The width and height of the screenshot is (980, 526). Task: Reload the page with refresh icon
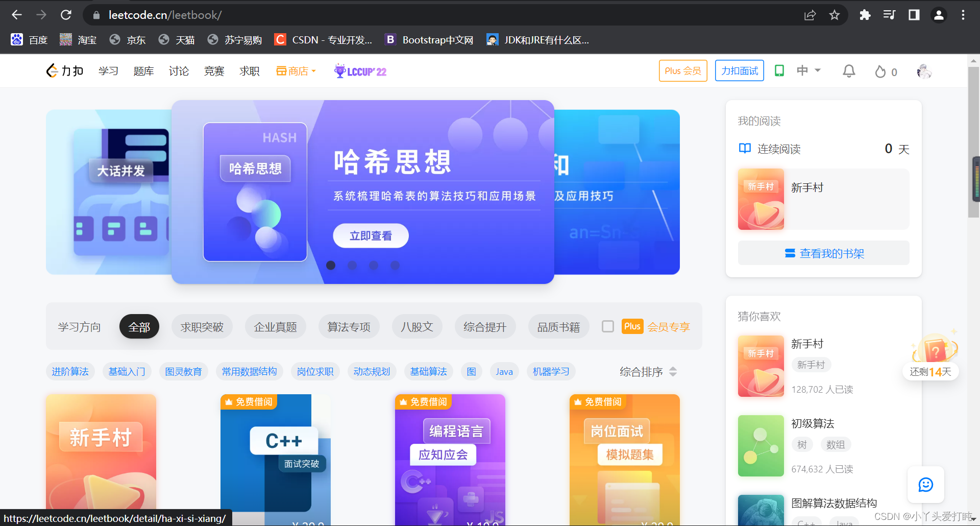(66, 15)
